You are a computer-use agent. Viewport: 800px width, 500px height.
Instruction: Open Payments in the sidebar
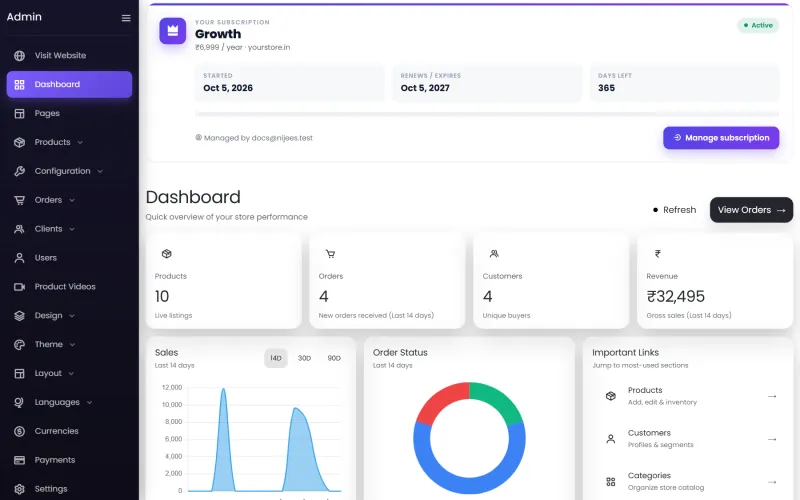click(x=69, y=460)
